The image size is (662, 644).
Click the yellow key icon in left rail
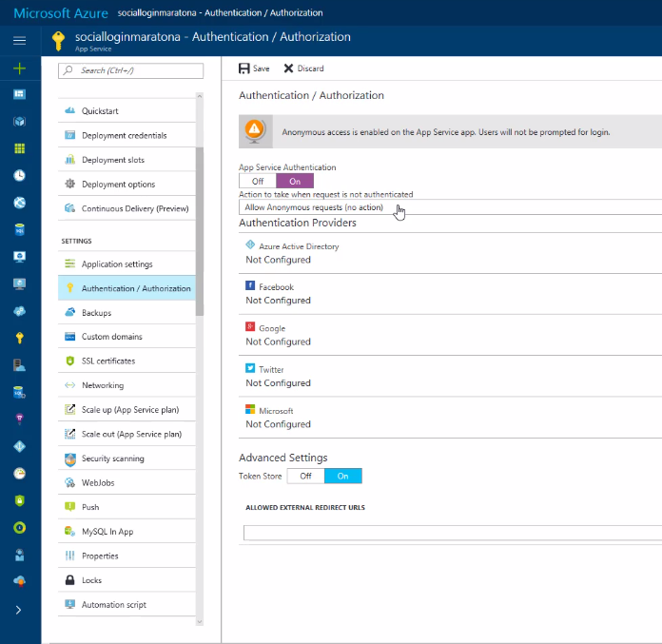(x=19, y=338)
